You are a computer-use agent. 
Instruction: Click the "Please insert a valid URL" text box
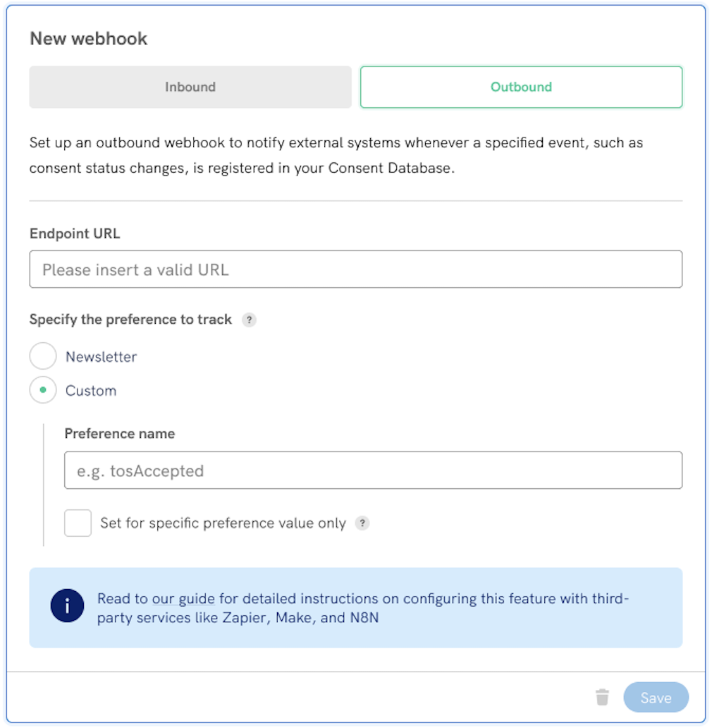pos(355,269)
